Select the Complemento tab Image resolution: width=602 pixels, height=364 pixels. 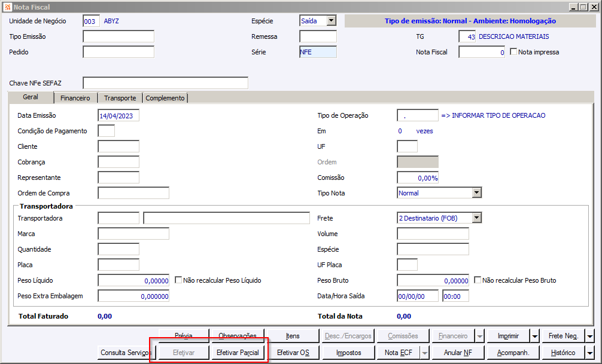point(165,98)
